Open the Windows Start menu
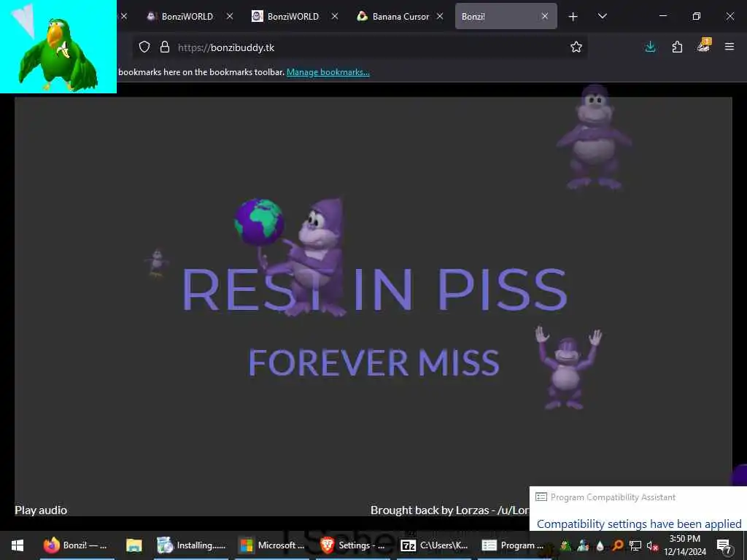This screenshot has width=747, height=560. pos(18,545)
